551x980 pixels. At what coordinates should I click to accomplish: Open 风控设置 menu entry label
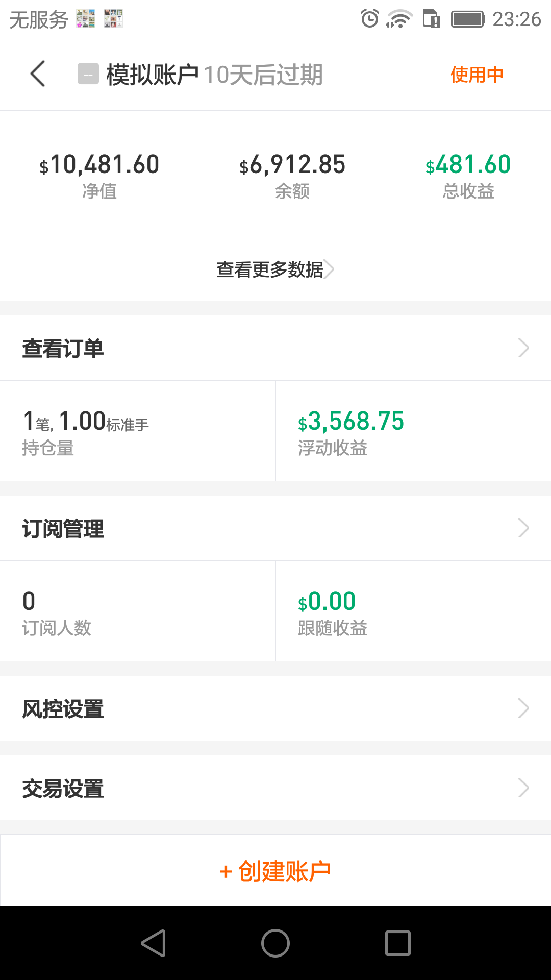click(x=63, y=709)
